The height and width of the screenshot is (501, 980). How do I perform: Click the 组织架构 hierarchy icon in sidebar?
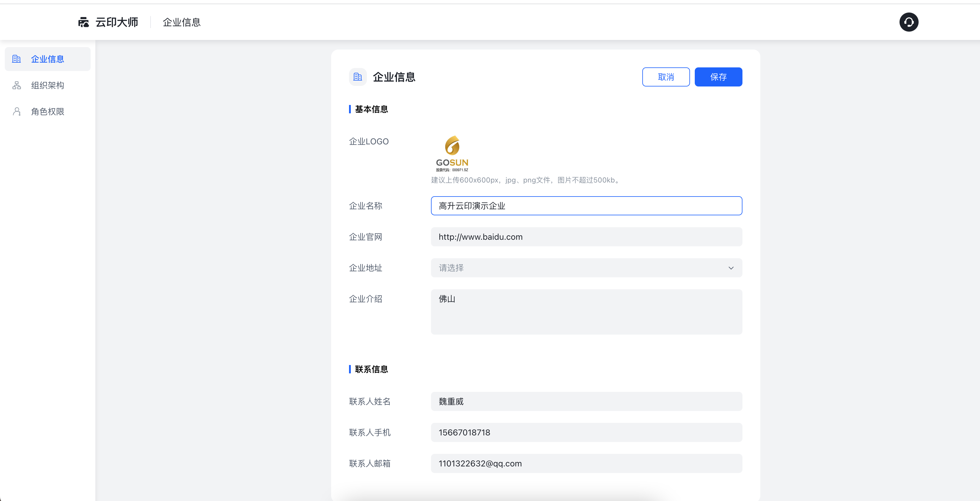pyautogui.click(x=16, y=85)
